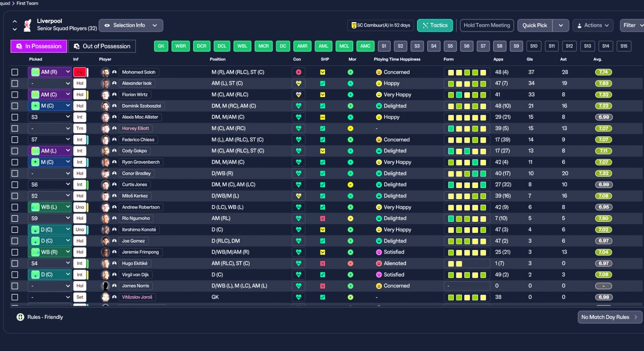Click Alexander Isak's condition heart icon
644x351 pixels.
[x=298, y=83]
